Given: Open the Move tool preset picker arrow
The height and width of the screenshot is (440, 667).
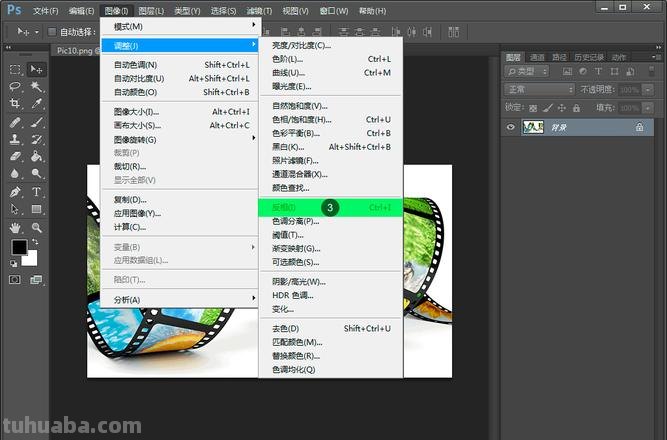Looking at the screenshot, I should click(x=37, y=32).
